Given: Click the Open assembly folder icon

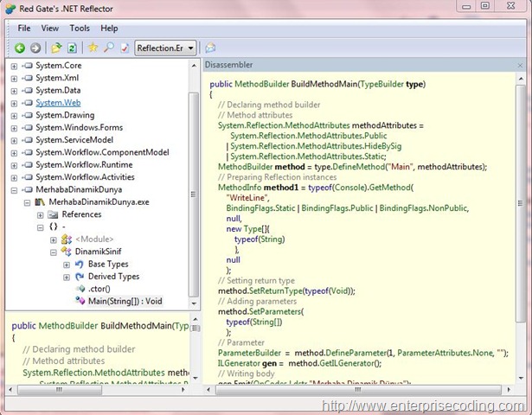Looking at the screenshot, I should tap(56, 48).
